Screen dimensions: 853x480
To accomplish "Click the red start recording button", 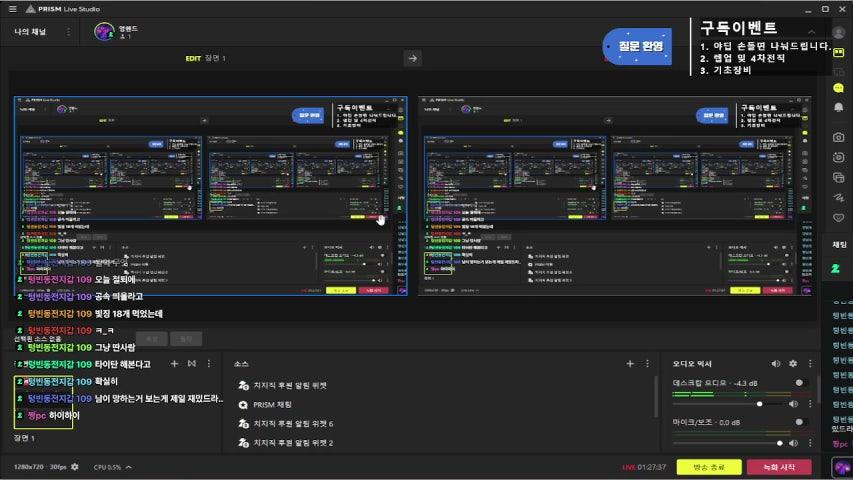I will tap(778, 467).
